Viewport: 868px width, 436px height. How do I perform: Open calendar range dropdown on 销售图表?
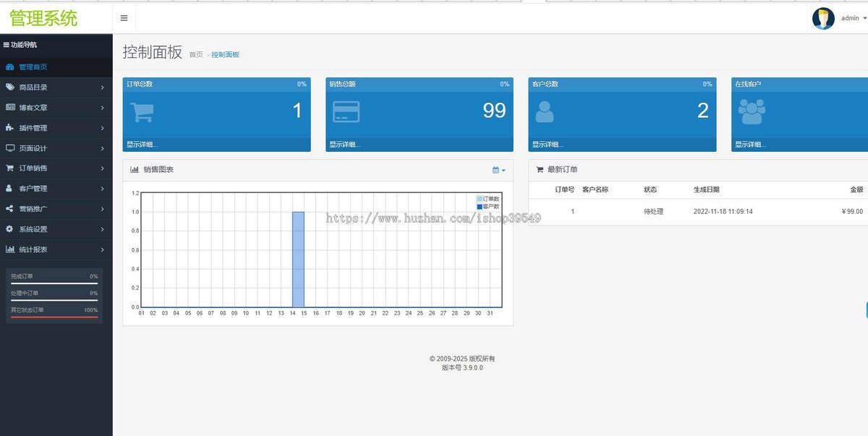coord(499,170)
